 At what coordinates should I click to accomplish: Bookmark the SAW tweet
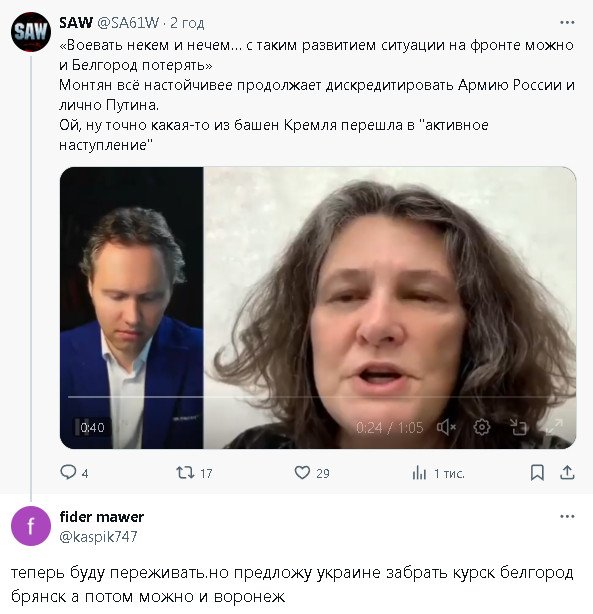537,473
